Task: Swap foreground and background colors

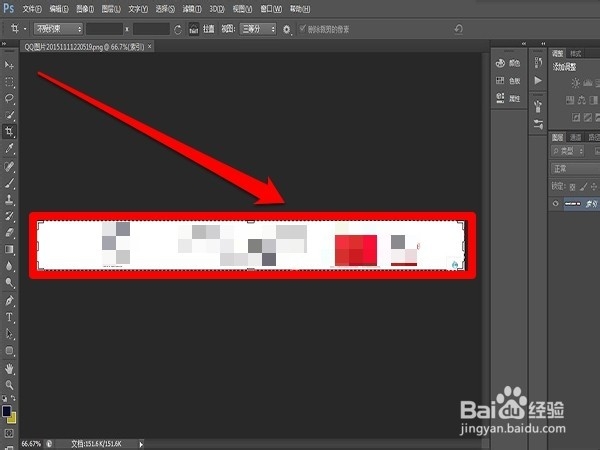Action: coord(13,398)
